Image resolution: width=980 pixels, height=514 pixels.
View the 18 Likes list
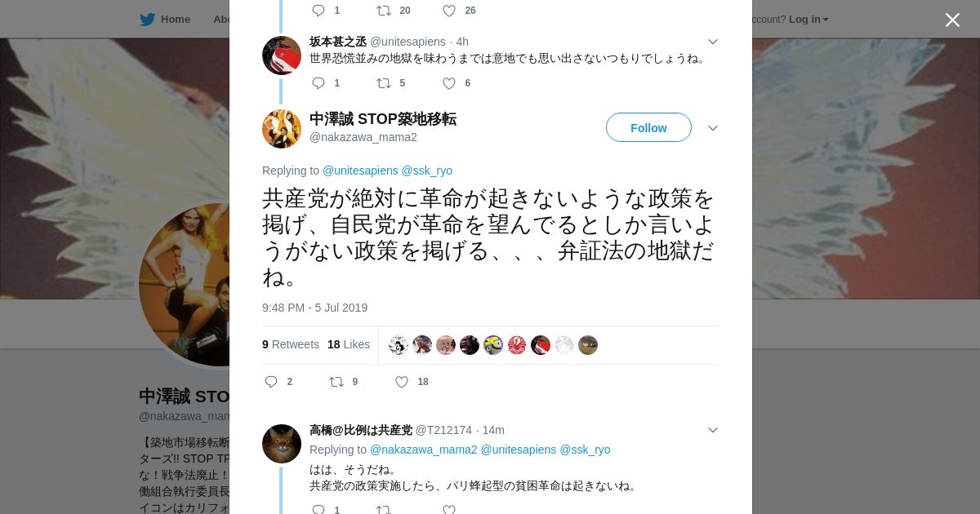pos(349,344)
